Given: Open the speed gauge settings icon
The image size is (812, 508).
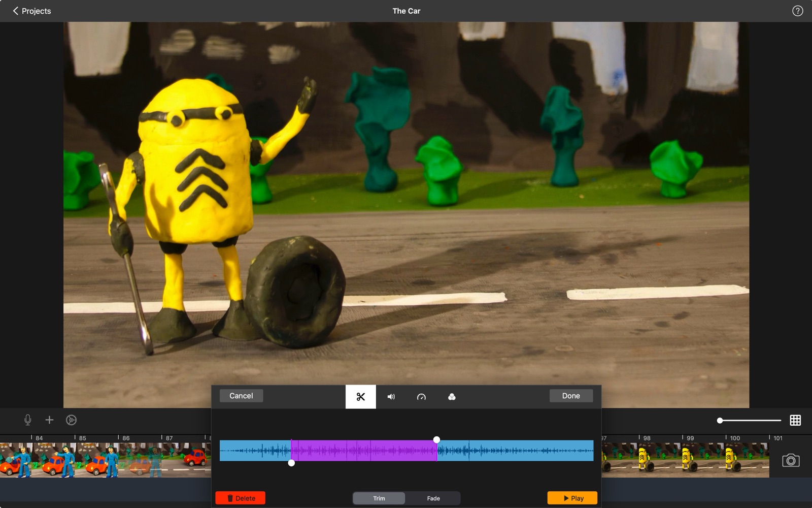Looking at the screenshot, I should pos(421,397).
